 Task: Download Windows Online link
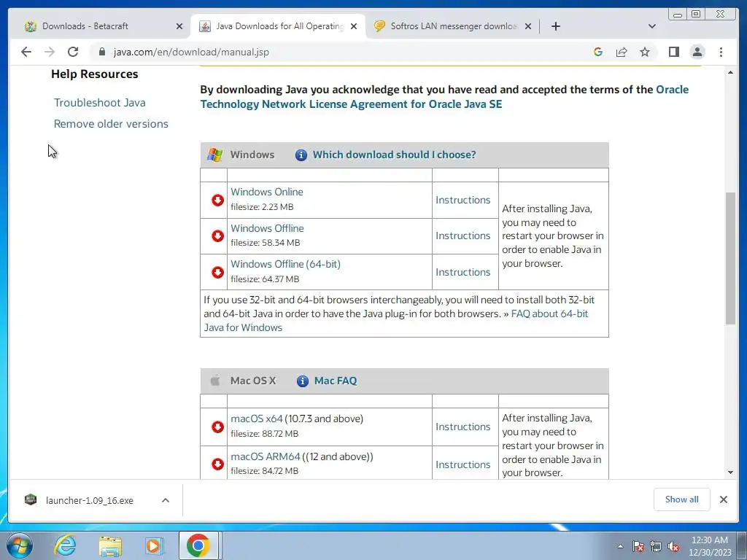tap(267, 192)
